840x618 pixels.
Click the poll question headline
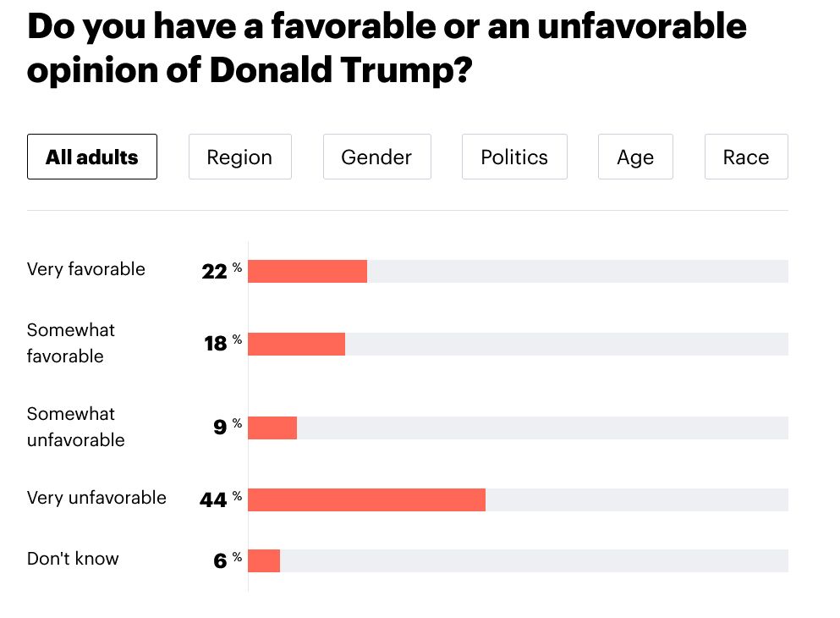pos(387,47)
